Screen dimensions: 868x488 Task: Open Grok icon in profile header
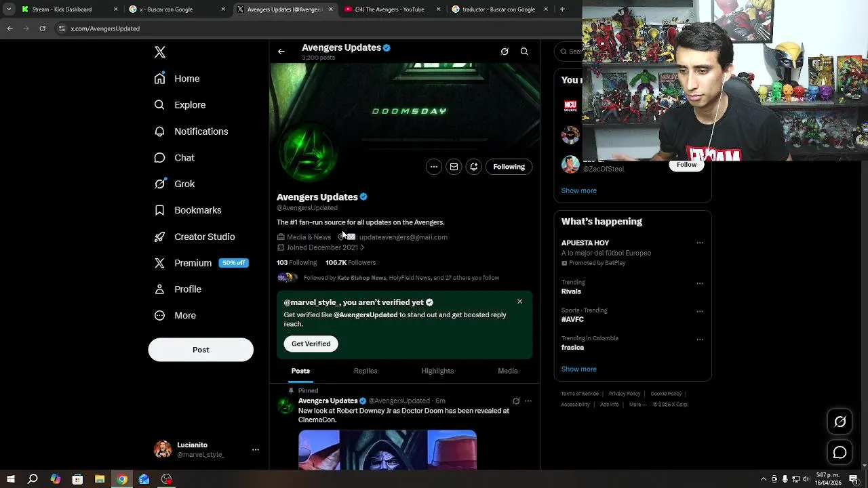[x=505, y=52]
